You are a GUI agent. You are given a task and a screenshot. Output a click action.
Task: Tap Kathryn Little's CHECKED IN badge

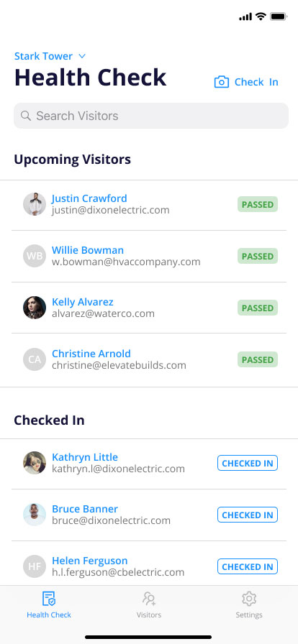click(248, 463)
